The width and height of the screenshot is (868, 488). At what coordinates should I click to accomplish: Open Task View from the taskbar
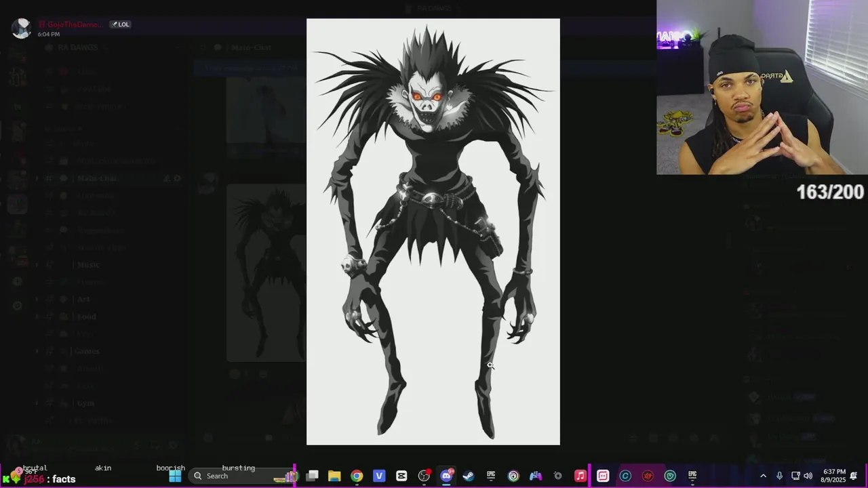[x=312, y=476]
